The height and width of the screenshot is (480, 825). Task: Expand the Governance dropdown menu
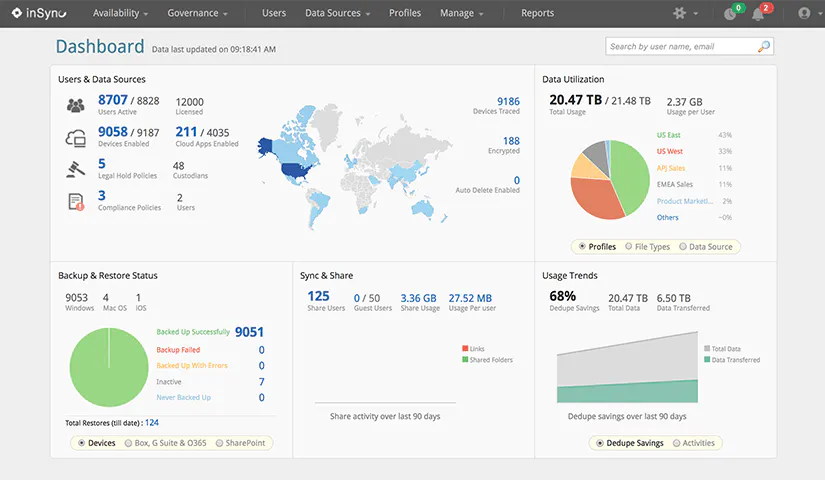click(197, 13)
